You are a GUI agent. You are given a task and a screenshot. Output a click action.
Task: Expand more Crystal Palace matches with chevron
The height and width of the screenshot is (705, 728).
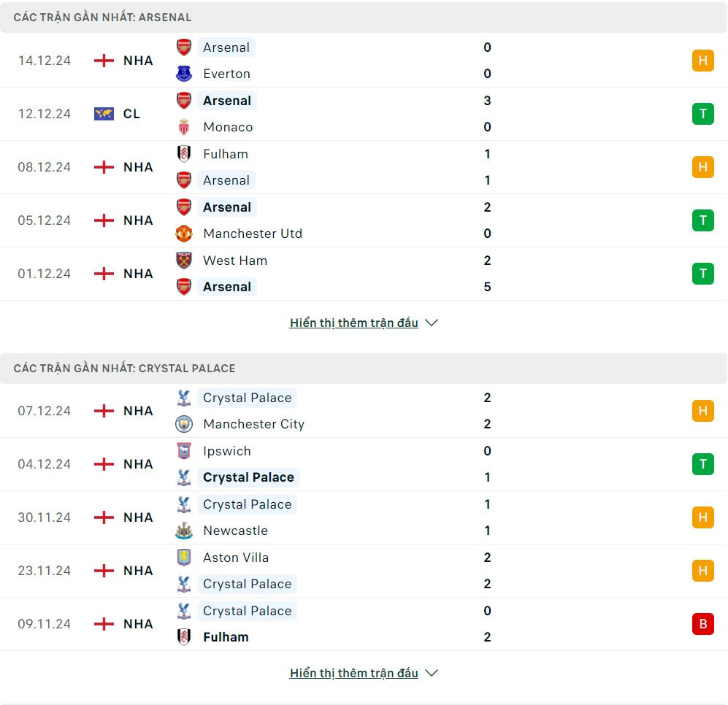tap(432, 673)
